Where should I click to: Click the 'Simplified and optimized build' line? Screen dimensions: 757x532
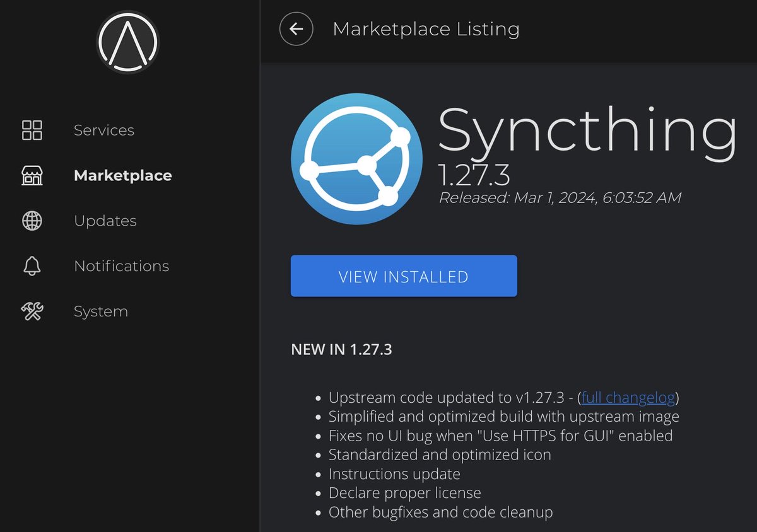pos(504,417)
